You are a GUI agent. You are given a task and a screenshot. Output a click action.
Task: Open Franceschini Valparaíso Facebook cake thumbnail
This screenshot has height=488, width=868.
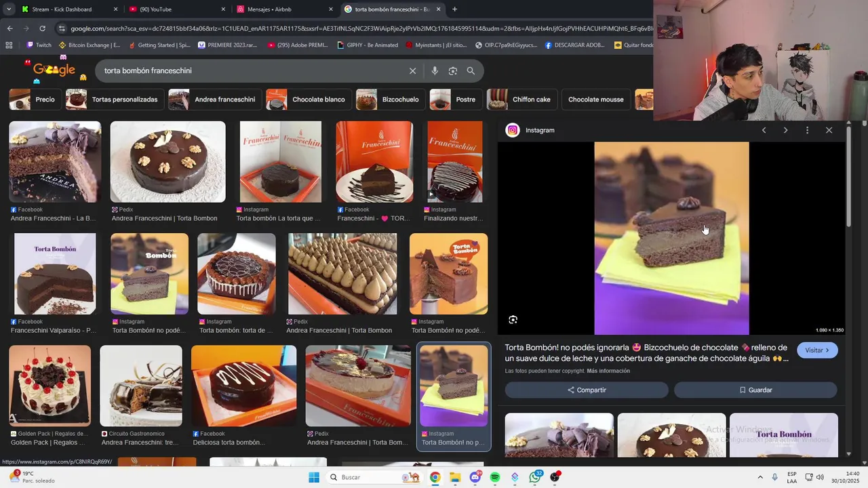coord(55,274)
